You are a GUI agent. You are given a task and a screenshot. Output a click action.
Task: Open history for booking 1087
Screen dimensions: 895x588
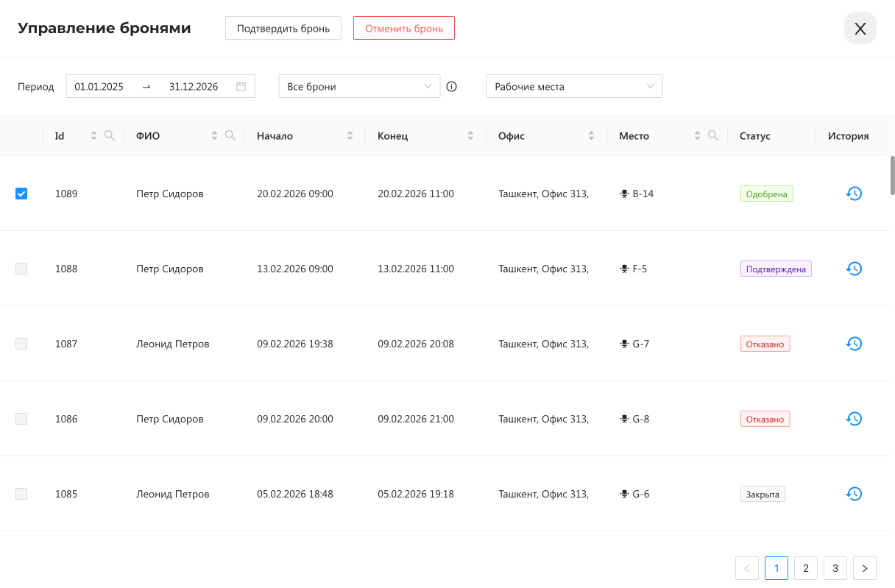coord(854,344)
